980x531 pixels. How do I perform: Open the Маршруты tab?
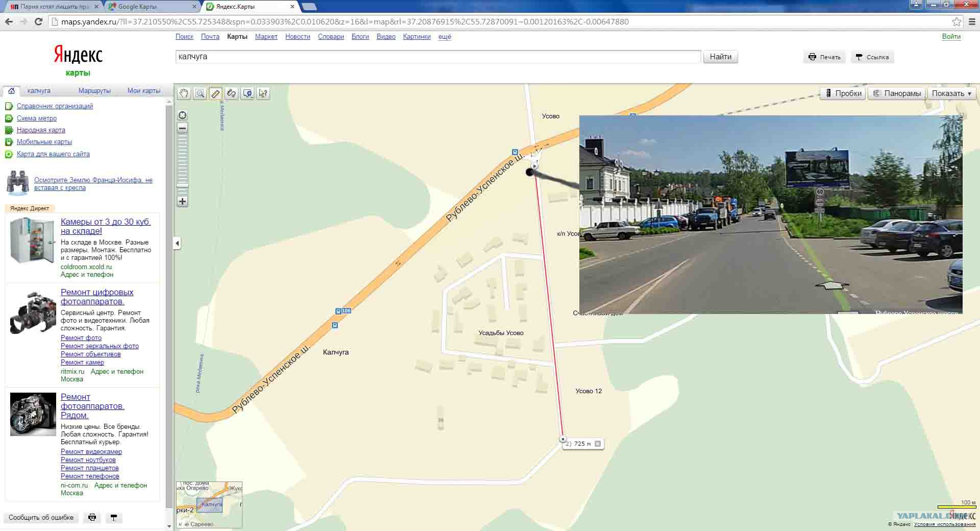click(x=94, y=91)
